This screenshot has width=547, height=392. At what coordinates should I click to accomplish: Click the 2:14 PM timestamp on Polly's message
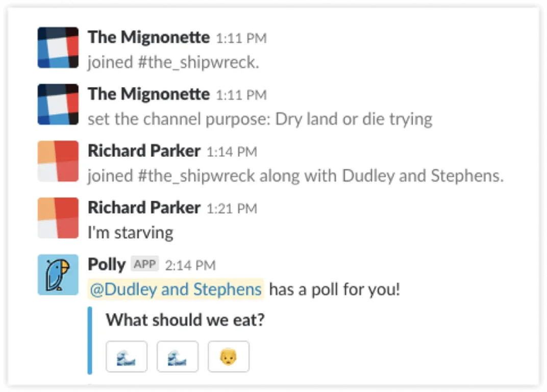[190, 265]
